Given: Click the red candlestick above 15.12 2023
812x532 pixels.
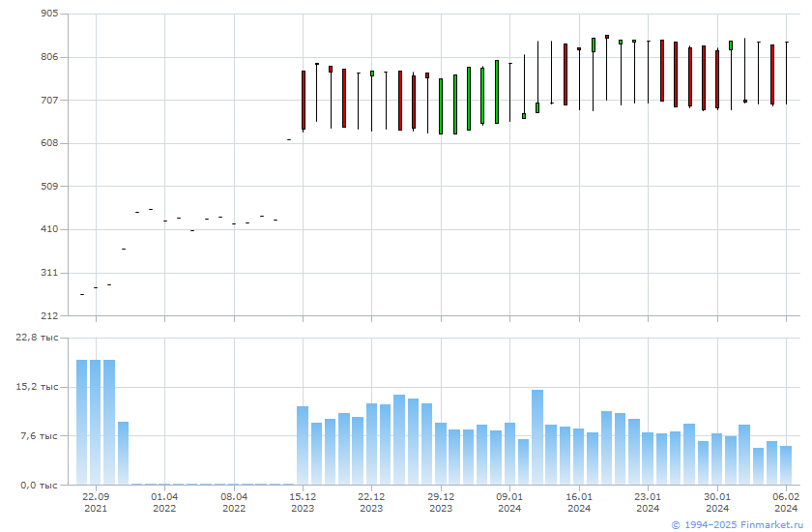Looking at the screenshot, I should (x=304, y=100).
